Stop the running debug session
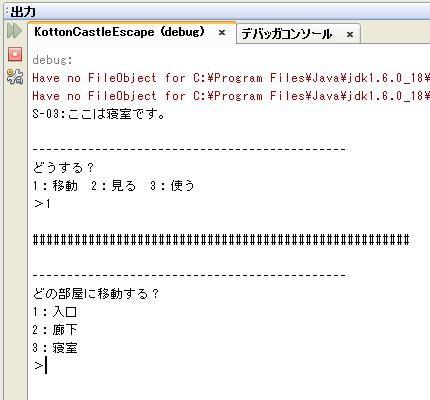 [15, 54]
